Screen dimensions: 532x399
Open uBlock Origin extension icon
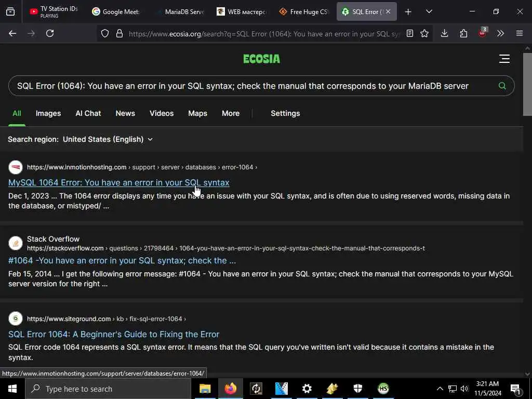(482, 33)
